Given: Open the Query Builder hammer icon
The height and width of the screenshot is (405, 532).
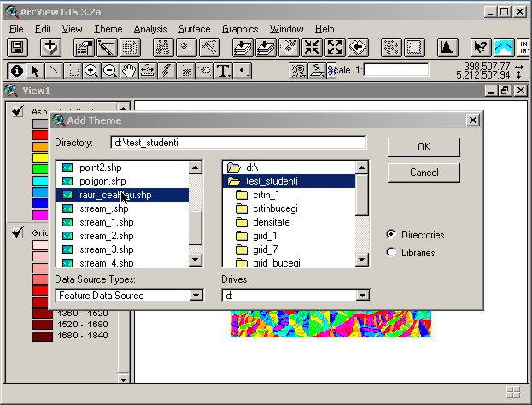Looking at the screenshot, I should tap(209, 48).
